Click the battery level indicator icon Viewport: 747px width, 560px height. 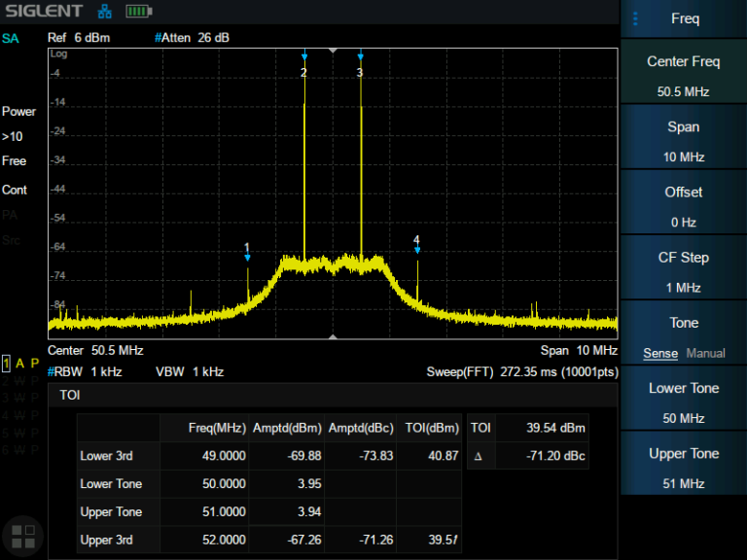[x=138, y=12]
